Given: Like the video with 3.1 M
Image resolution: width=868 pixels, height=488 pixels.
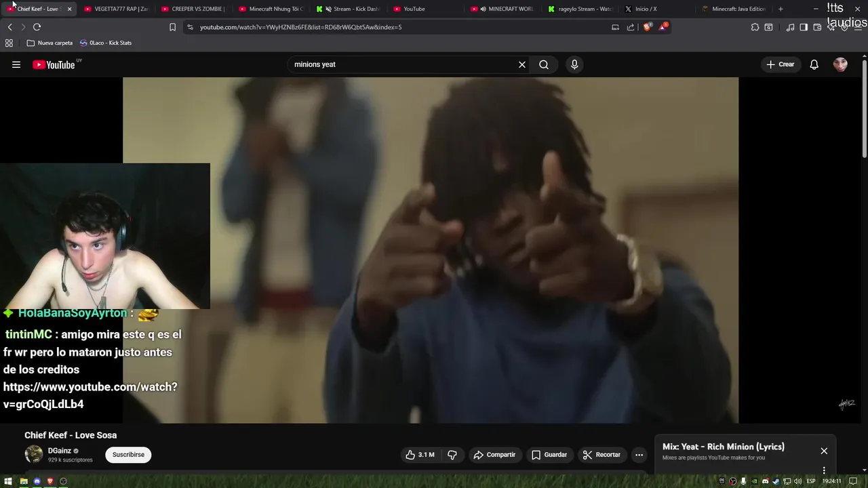Looking at the screenshot, I should click(420, 455).
